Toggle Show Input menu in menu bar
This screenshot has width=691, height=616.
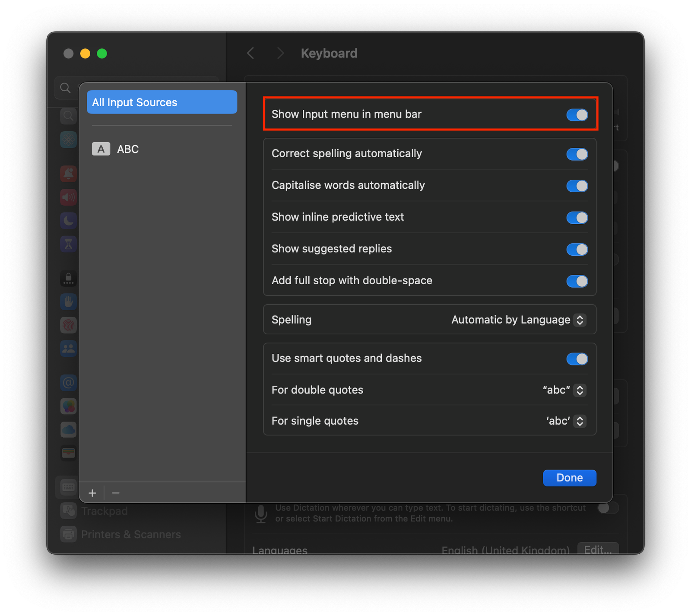pos(577,114)
